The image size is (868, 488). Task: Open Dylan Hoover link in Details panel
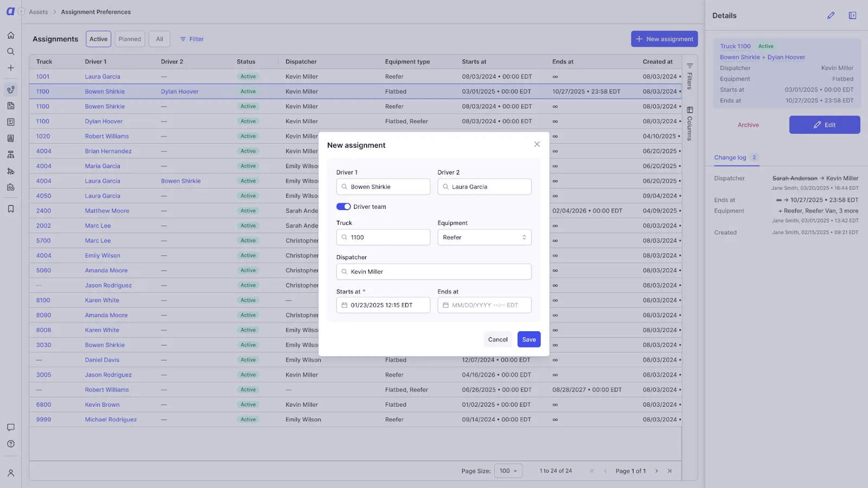click(786, 57)
